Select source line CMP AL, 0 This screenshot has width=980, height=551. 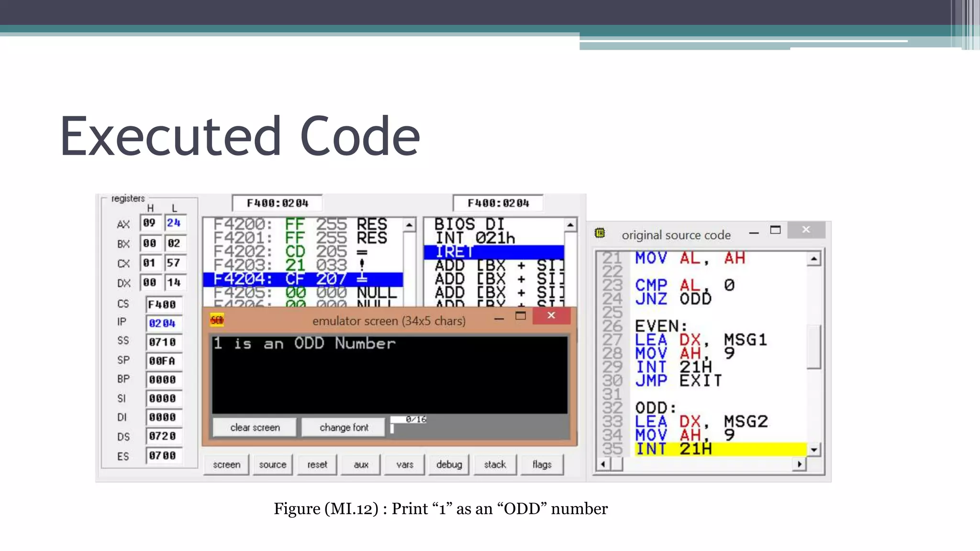click(685, 286)
